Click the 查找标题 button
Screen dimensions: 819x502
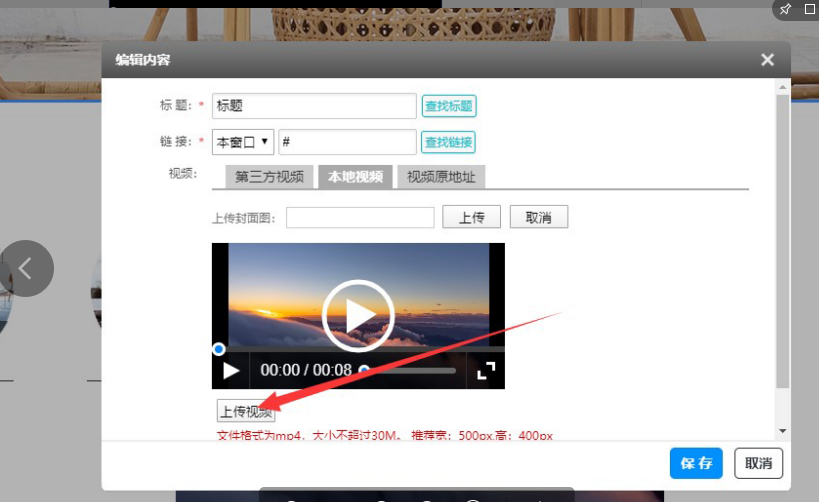[x=449, y=106]
